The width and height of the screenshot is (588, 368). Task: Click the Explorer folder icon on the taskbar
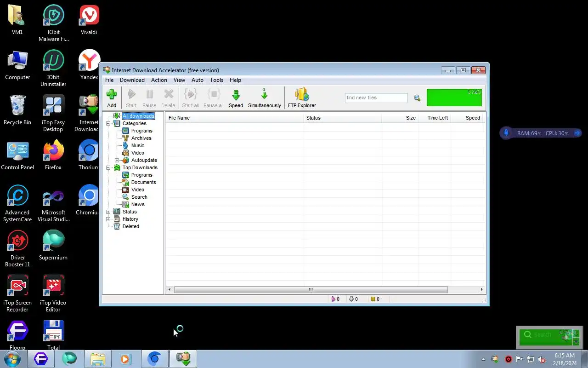pyautogui.click(x=98, y=359)
